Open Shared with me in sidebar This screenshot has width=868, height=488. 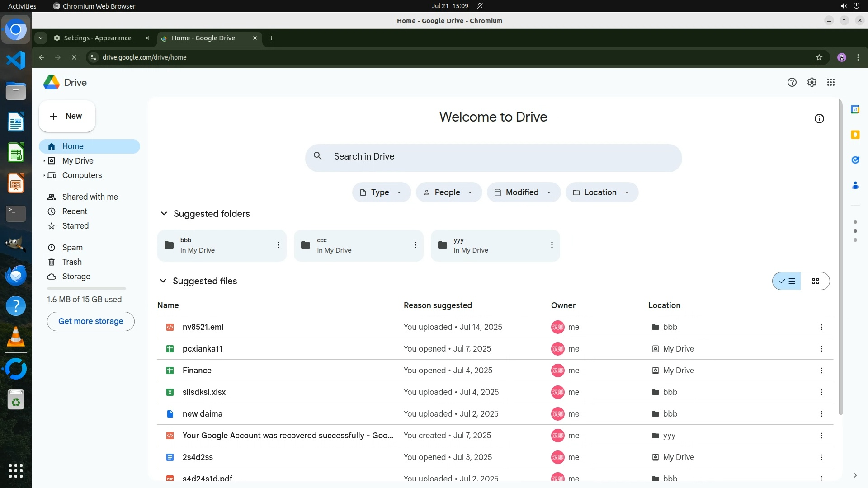90,197
